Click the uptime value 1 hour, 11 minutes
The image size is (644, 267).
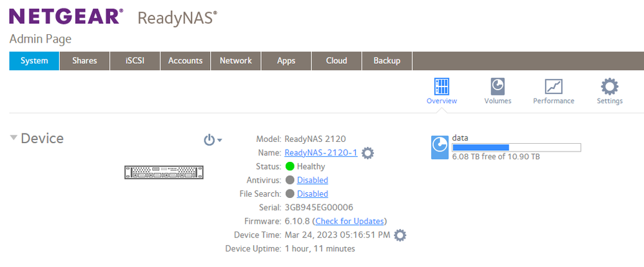point(320,248)
